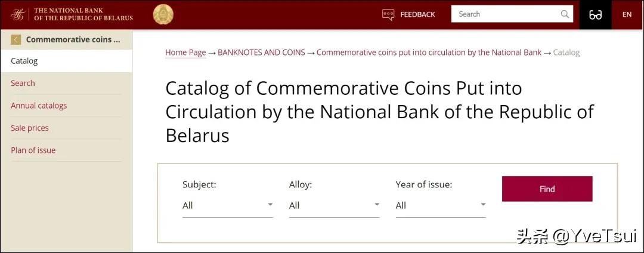
Task: Toggle the glasses accessibility view mode
Action: (595, 15)
